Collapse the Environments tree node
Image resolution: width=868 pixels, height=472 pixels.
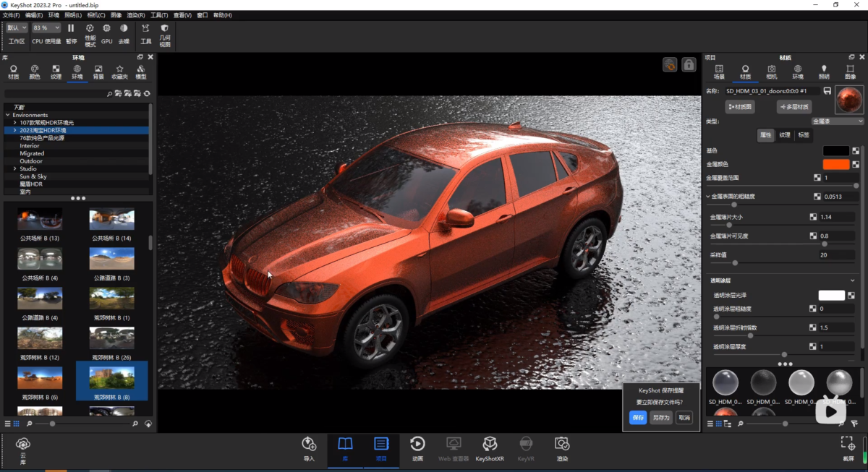click(x=7, y=115)
